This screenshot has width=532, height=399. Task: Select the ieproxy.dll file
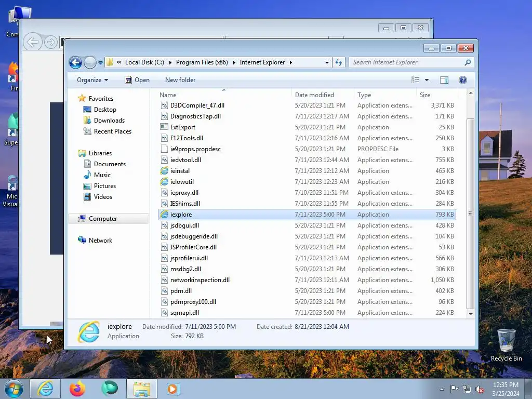pos(184,193)
